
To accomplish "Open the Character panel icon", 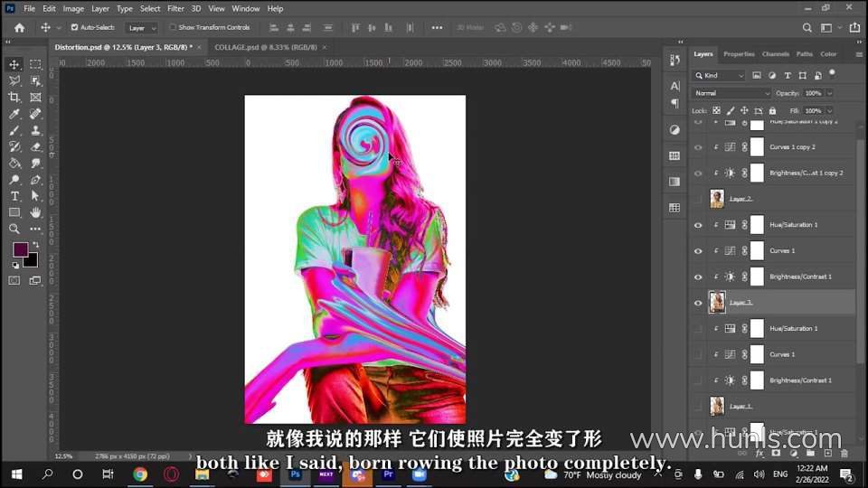I will 675,86.
